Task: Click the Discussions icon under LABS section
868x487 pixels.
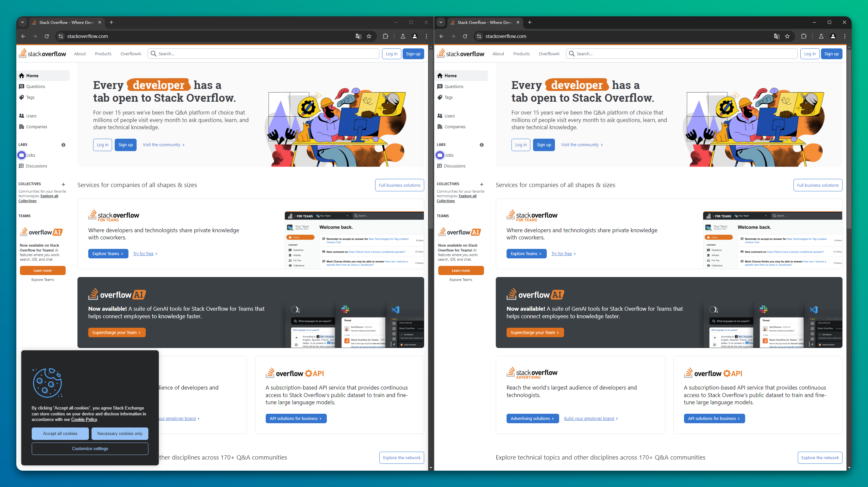Action: (21, 165)
